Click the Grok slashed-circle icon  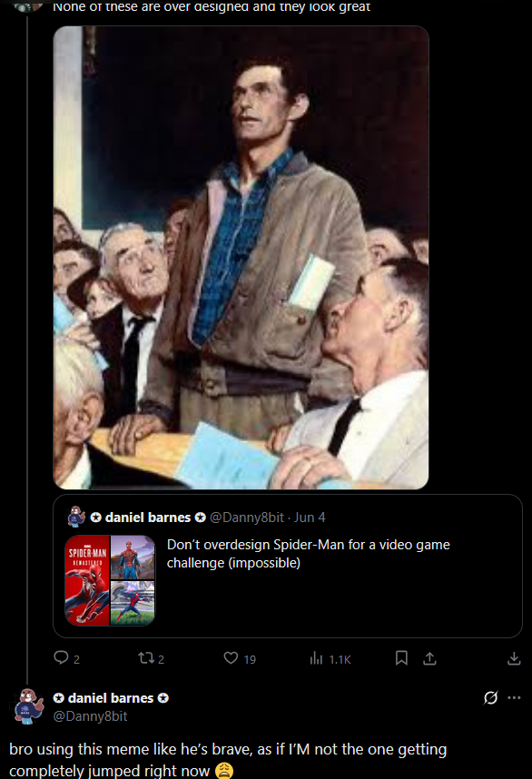(x=490, y=698)
